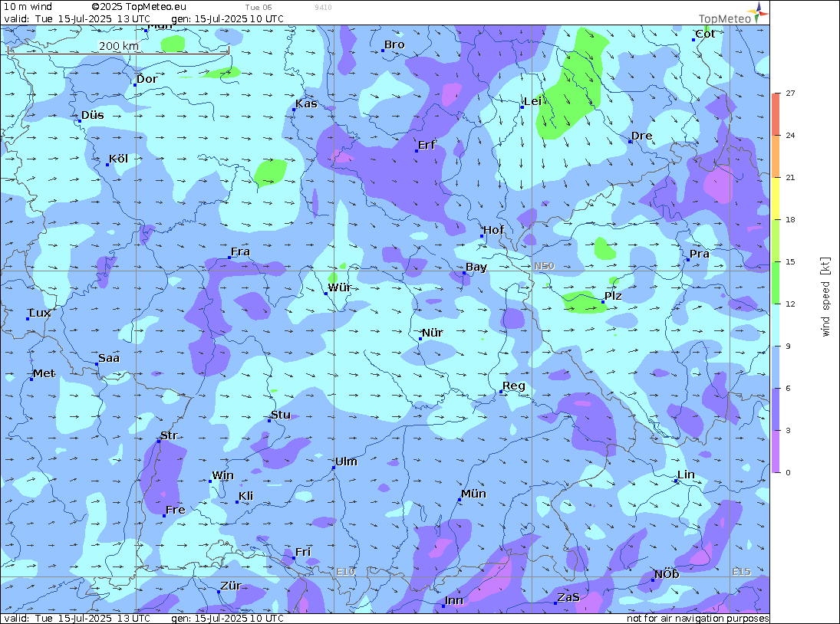Click 'not for air navigation purposes' disclaimer
Image resolution: width=840 pixels, height=624 pixels.
coord(698,618)
